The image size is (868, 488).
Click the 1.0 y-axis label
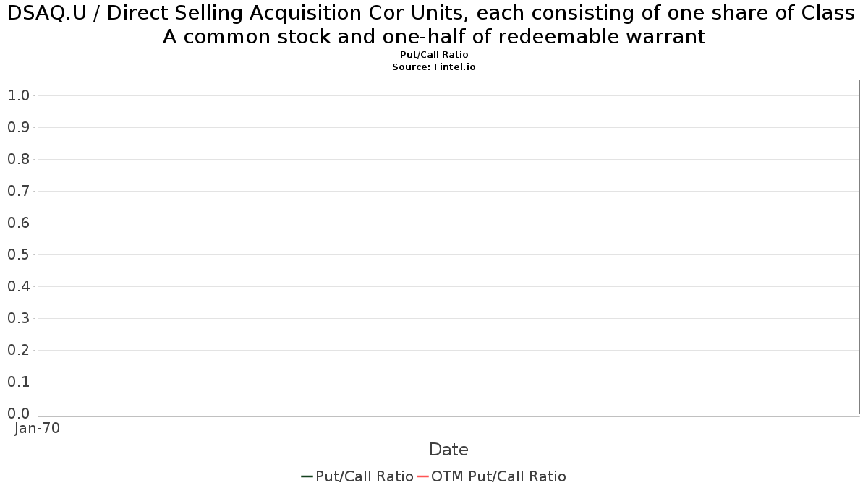point(18,95)
